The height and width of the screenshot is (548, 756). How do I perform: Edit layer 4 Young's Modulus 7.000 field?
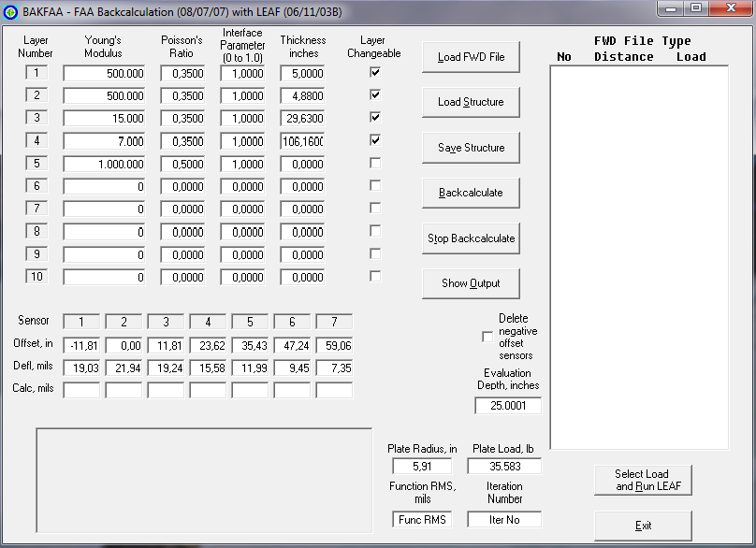pyautogui.click(x=104, y=142)
